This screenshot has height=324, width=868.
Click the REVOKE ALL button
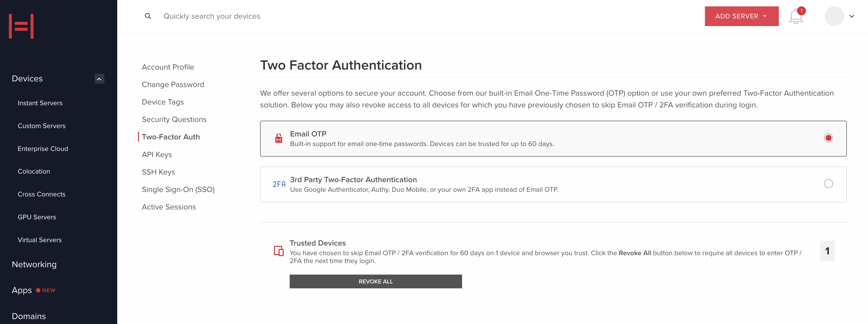[x=375, y=281]
